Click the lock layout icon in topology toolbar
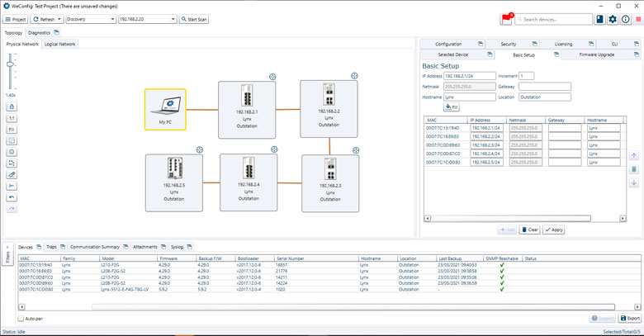 tap(12, 106)
